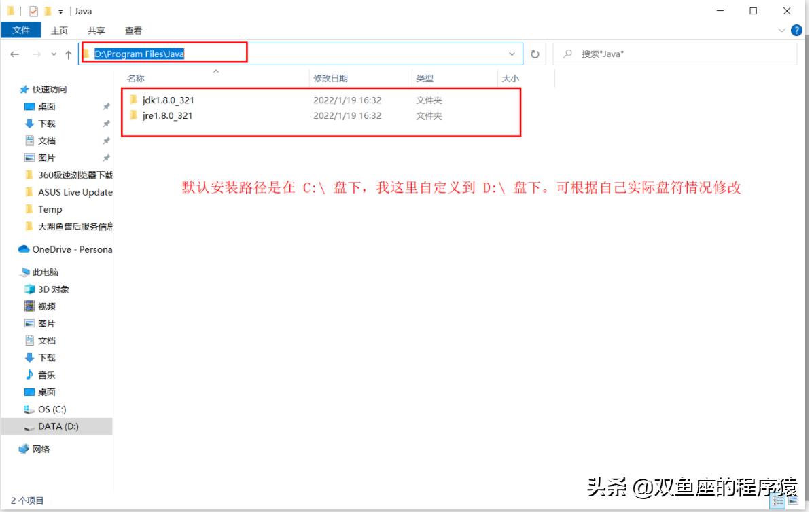Switch to details view in status bar

point(777,501)
